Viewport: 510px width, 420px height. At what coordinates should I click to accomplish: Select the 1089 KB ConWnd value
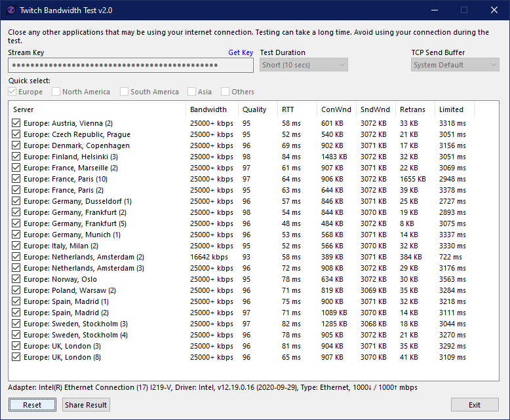click(x=334, y=313)
